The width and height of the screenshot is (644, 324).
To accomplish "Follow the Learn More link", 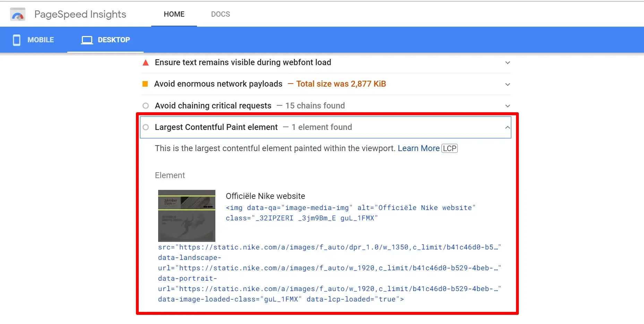I will (x=418, y=148).
